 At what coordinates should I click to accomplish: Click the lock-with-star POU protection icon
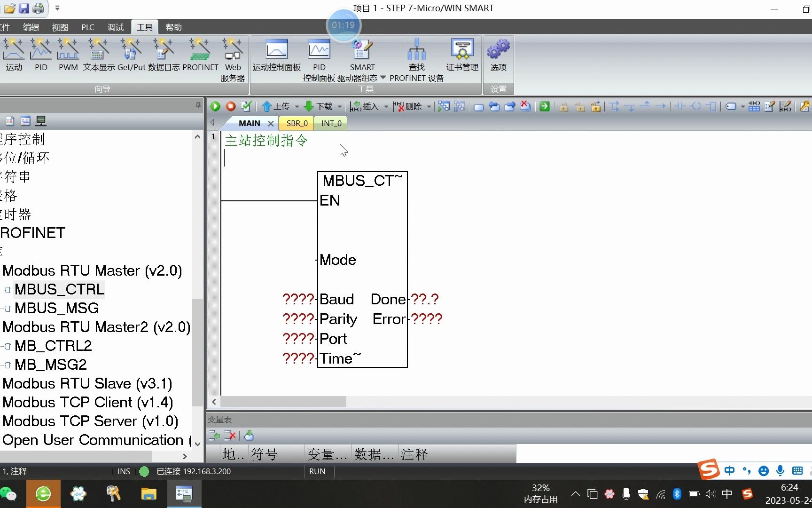click(x=596, y=106)
